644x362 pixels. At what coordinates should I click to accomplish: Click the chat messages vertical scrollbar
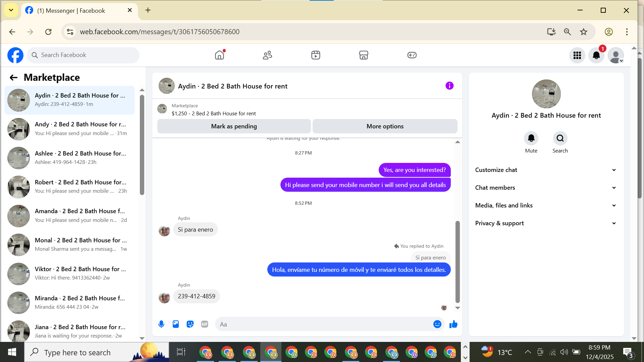pos(458,261)
